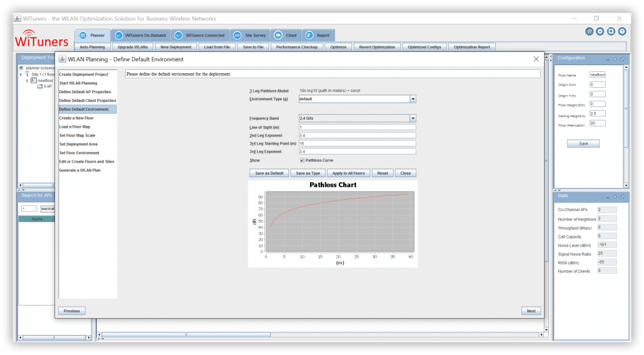Click the Save as Default button
The height and width of the screenshot is (355, 644).
pyautogui.click(x=269, y=173)
